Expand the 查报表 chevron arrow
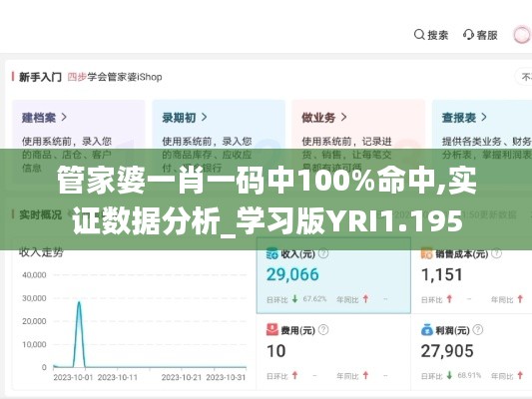 tap(484, 118)
